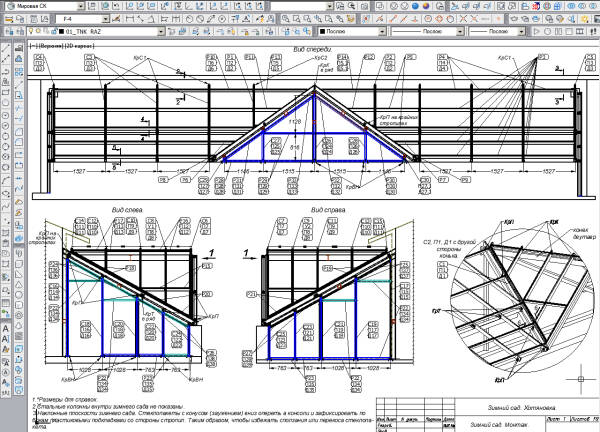Activate the Center object snap
This screenshot has height=432, width=600.
click(x=429, y=19)
